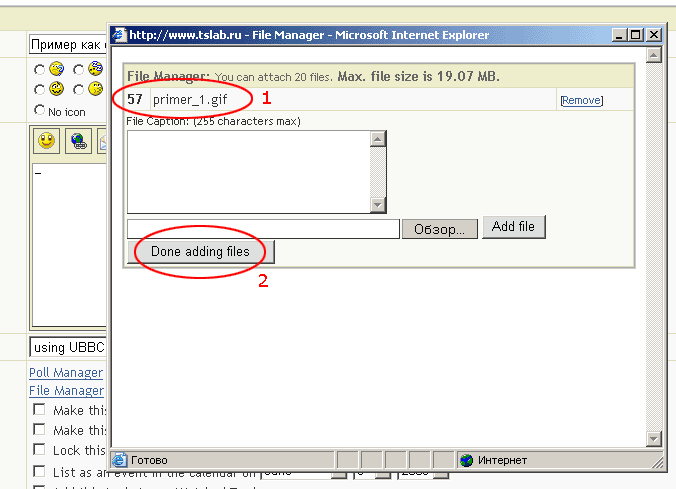Image resolution: width=676 pixels, height=489 pixels.
Task: Minimize the File Manager popup window
Action: pos(619,35)
